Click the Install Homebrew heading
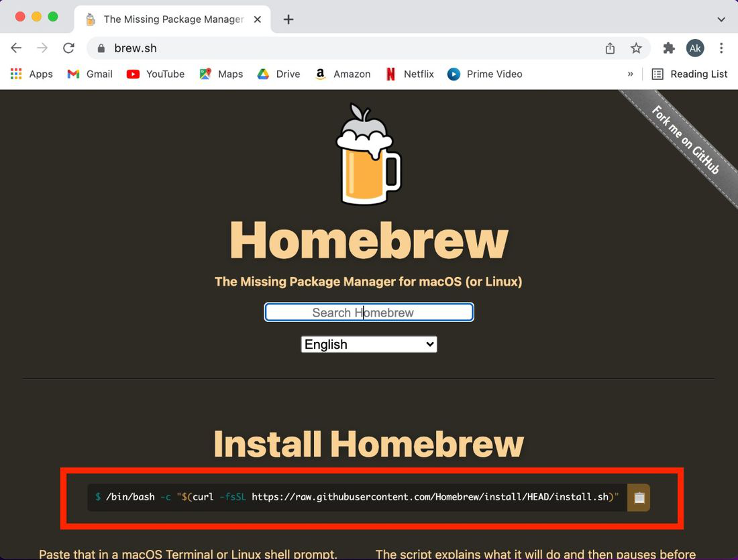 368,443
